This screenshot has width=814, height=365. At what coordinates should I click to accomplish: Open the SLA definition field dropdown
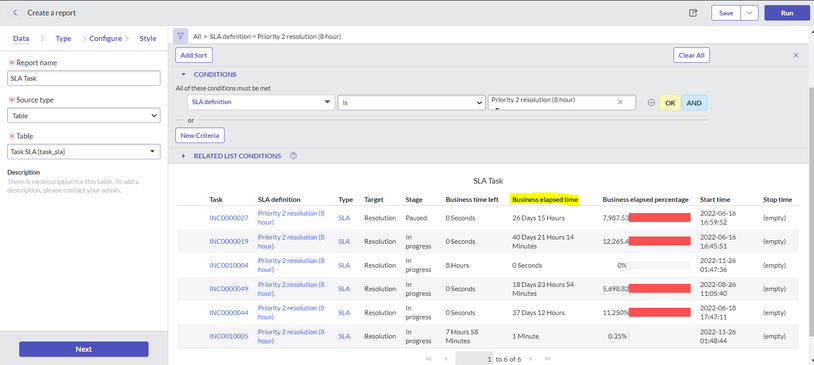pyautogui.click(x=261, y=102)
